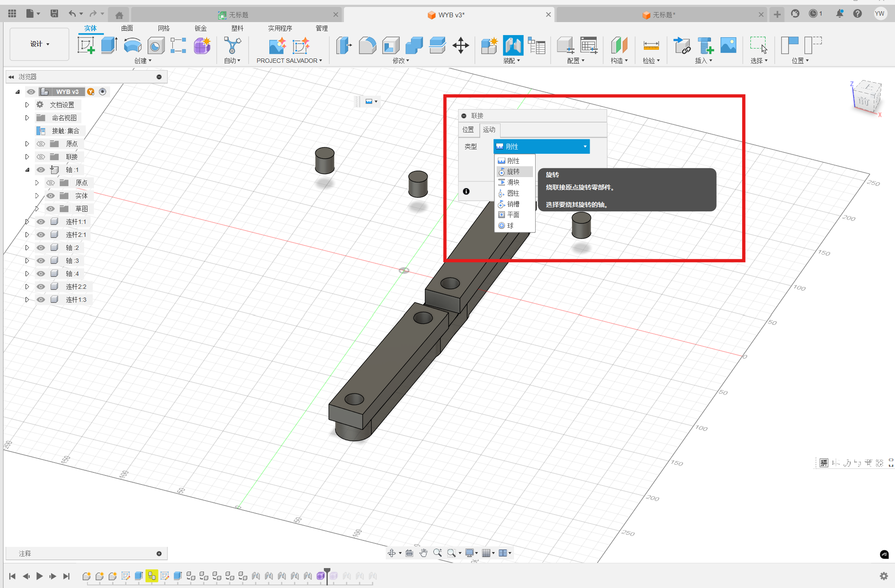
Task: Open the notifications bell icon
Action: point(840,14)
